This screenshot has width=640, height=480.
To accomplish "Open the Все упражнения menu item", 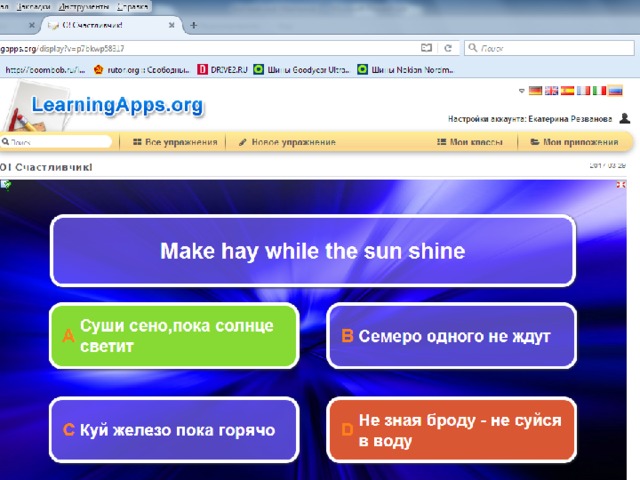I will [175, 142].
